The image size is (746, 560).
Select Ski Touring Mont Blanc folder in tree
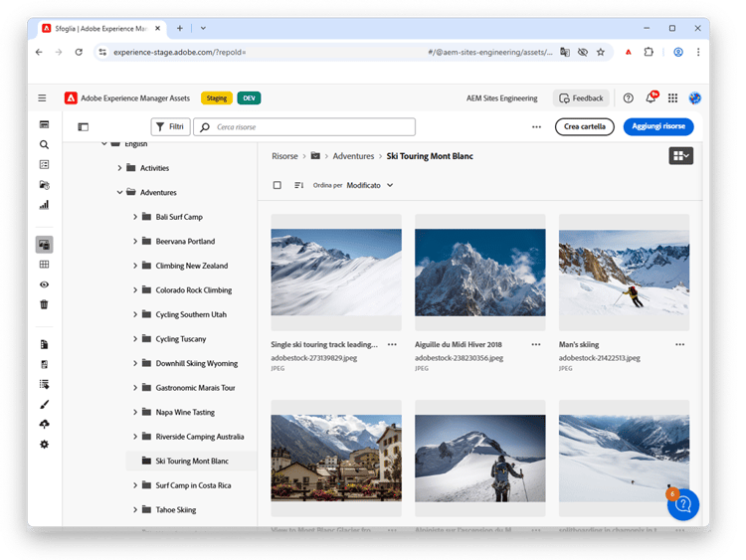[191, 462]
